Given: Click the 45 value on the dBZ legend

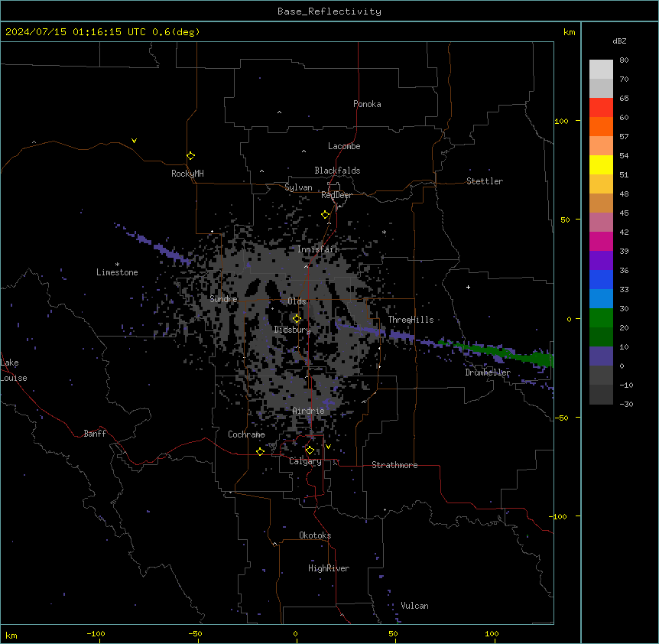Looking at the screenshot, I should [624, 213].
